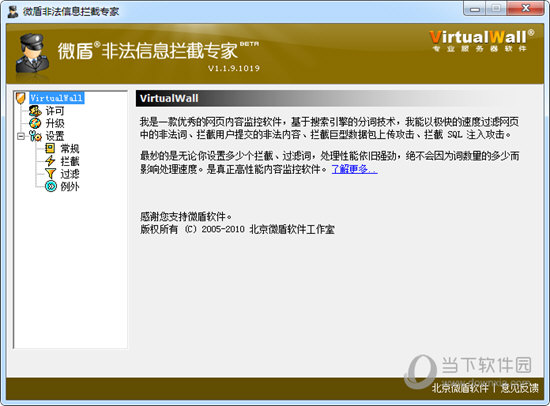Open the 例外 exceptions page
Screen dimensions: 550x406
coord(70,186)
